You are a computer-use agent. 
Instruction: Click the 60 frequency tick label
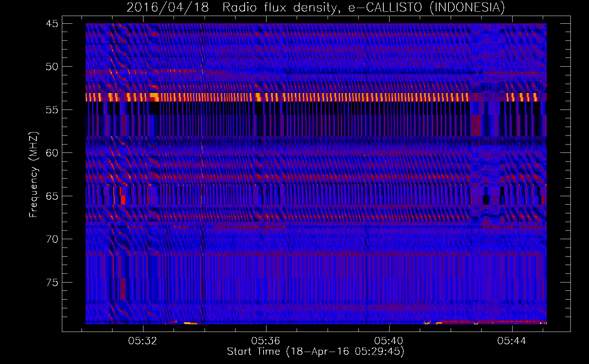click(52, 153)
